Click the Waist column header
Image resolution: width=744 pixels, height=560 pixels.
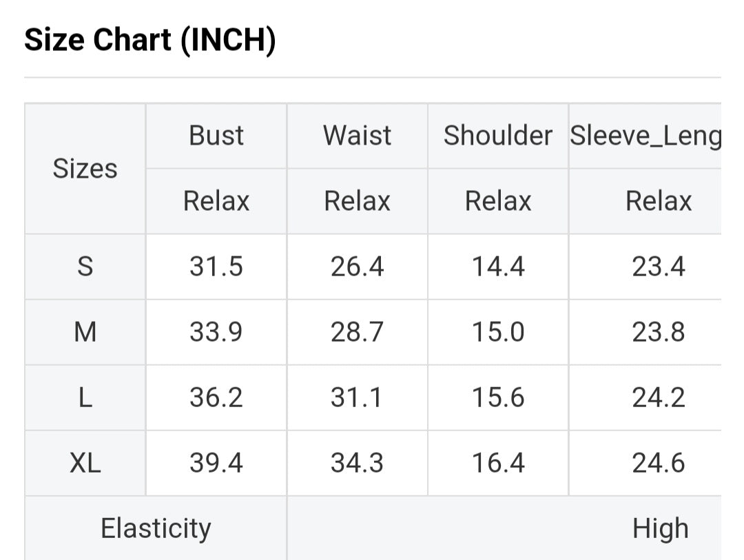tap(357, 136)
